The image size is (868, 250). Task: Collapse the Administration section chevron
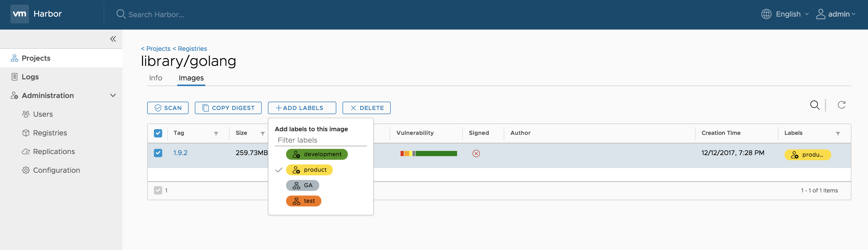pos(113,95)
